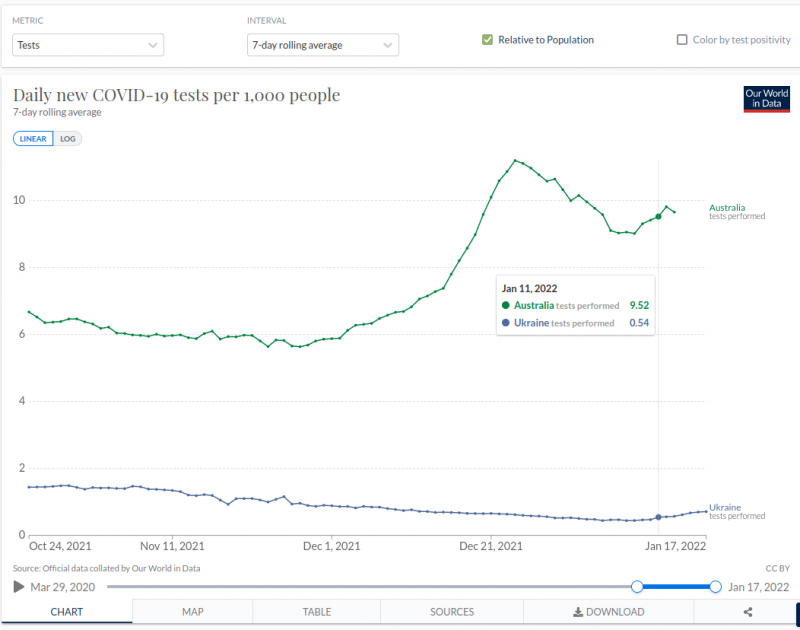The width and height of the screenshot is (800, 630).
Task: Open the Download tab
Action: tap(608, 612)
